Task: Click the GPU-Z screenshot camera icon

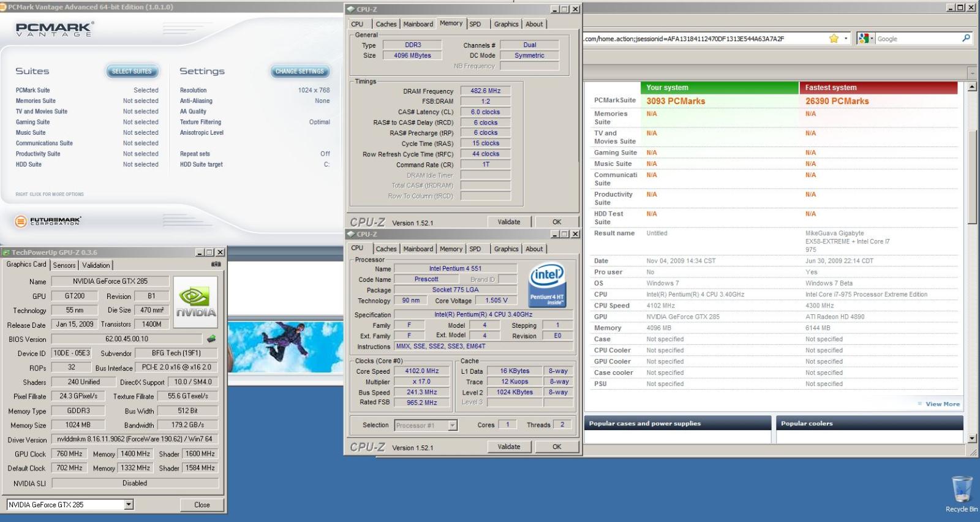Action: [216, 264]
